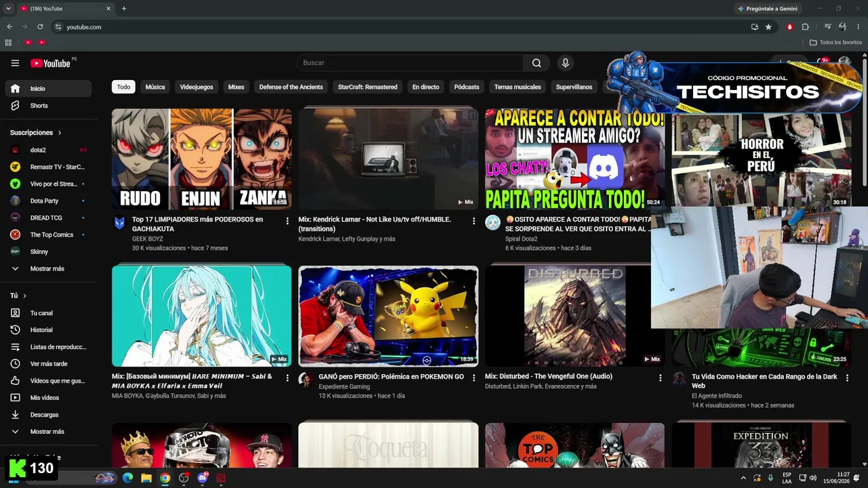Open Ver más tarde in the sidebar
868x488 pixels.
coord(48,364)
